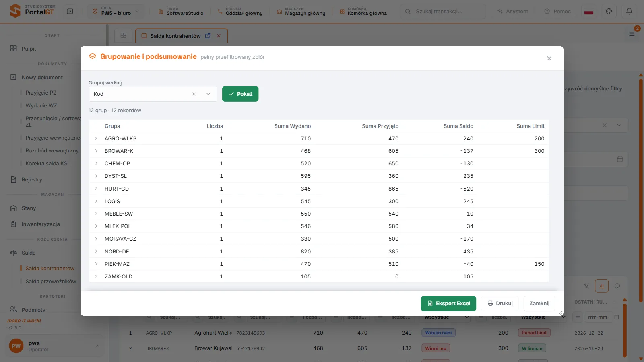The image size is (644, 362).
Task: Open the tab grid view icon
Action: pyautogui.click(x=124, y=36)
